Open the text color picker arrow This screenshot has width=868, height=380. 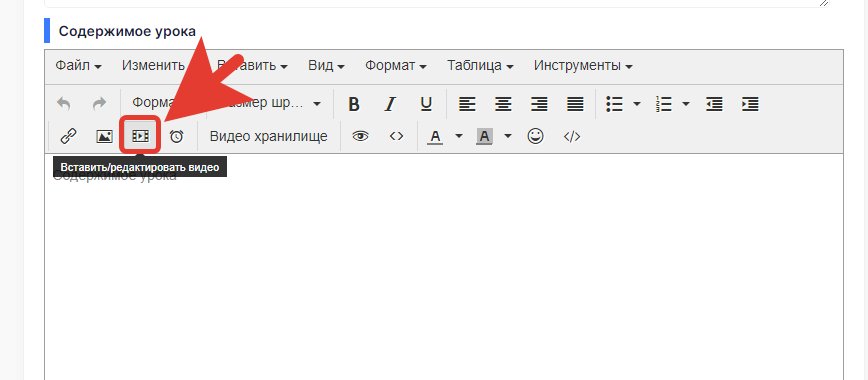[459, 136]
